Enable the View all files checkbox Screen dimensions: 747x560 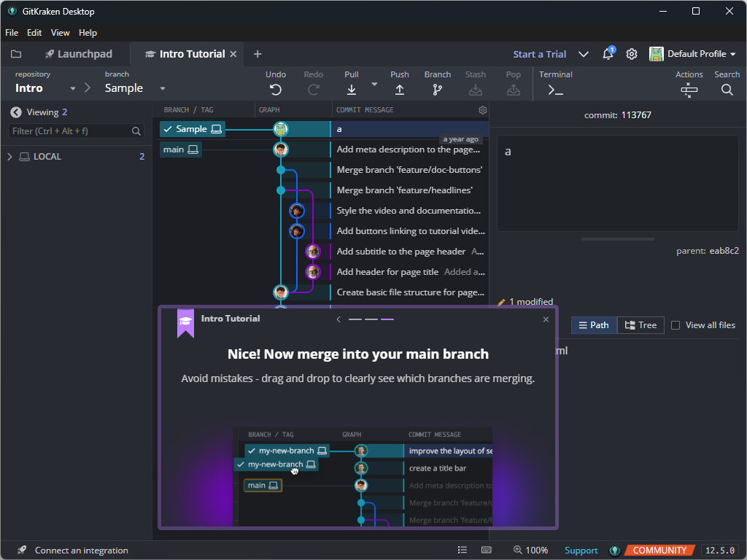[675, 325]
